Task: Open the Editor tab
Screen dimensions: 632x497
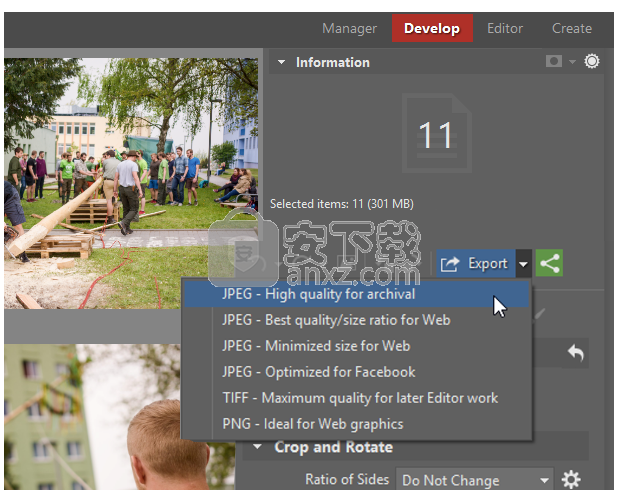Action: coord(505,28)
